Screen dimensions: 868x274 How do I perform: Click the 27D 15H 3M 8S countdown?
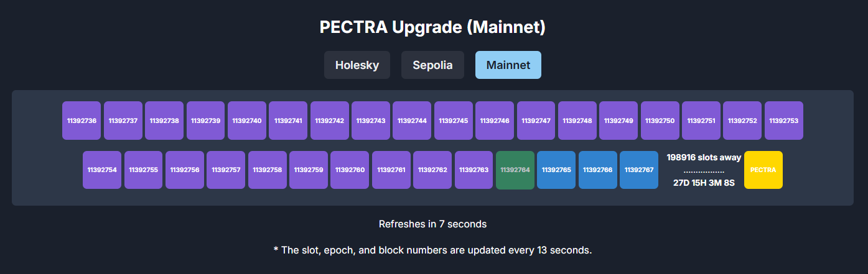point(704,183)
